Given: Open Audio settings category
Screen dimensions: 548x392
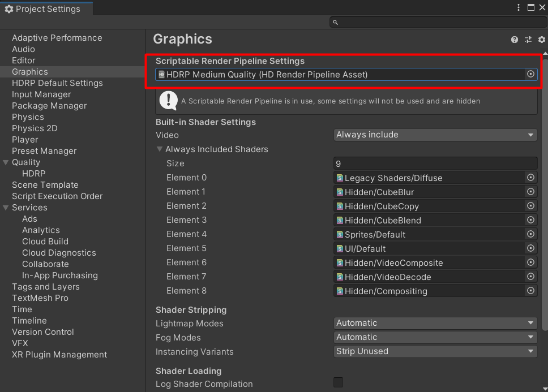Looking at the screenshot, I should pos(23,49).
